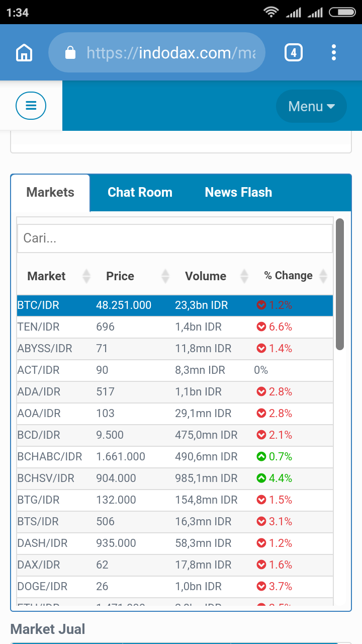The width and height of the screenshot is (362, 644).
Task: Switch to the News Flash tab
Action: (x=238, y=192)
